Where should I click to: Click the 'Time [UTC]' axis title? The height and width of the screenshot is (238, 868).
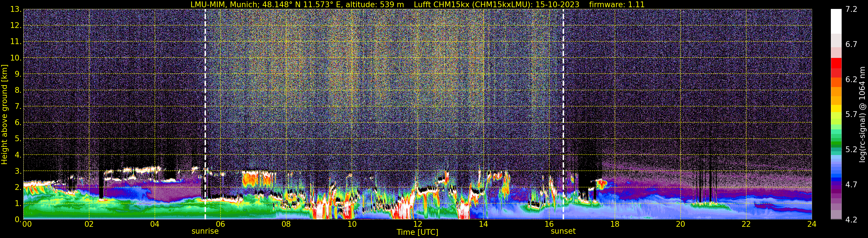click(417, 232)
